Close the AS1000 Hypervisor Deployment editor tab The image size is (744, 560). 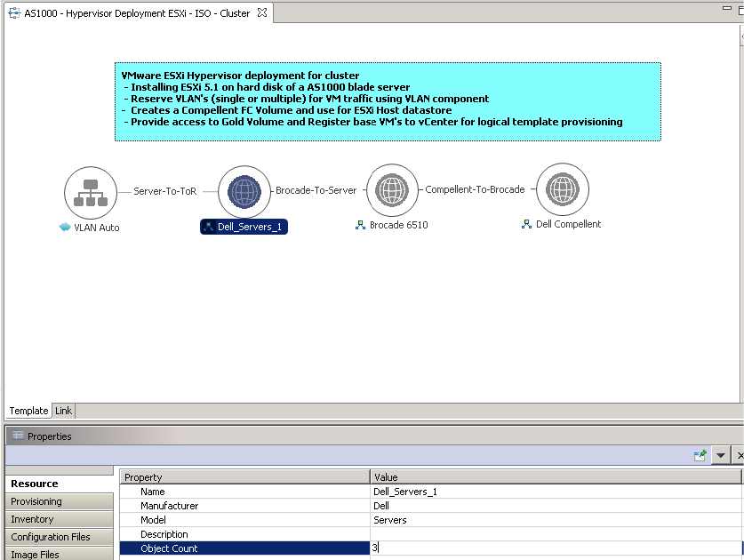point(260,13)
